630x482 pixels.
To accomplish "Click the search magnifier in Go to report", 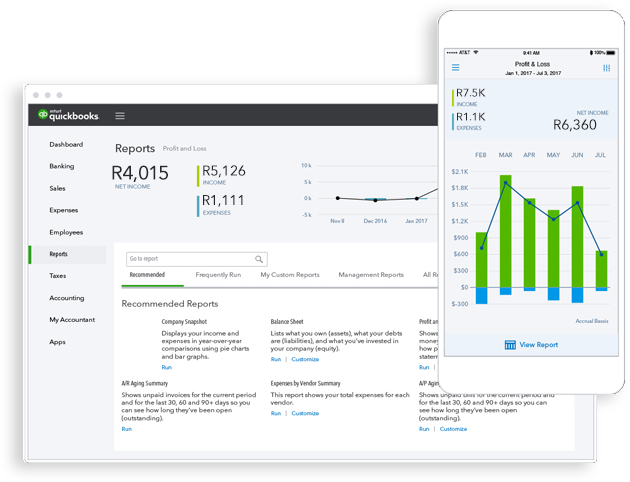I will pyautogui.click(x=259, y=259).
